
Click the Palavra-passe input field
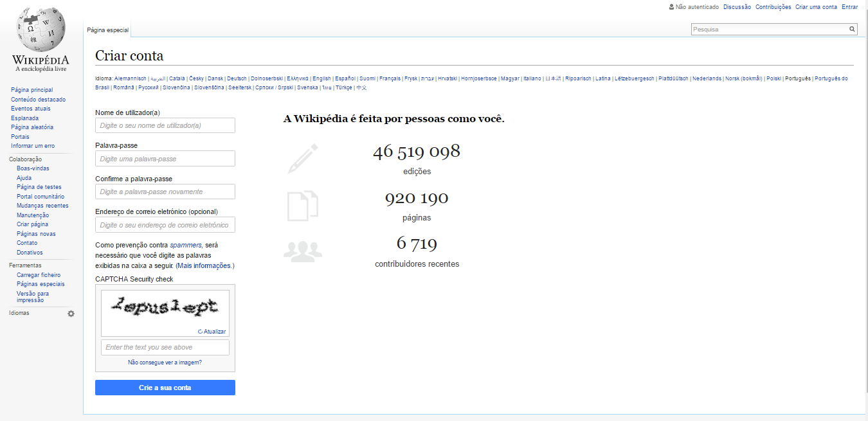point(165,159)
